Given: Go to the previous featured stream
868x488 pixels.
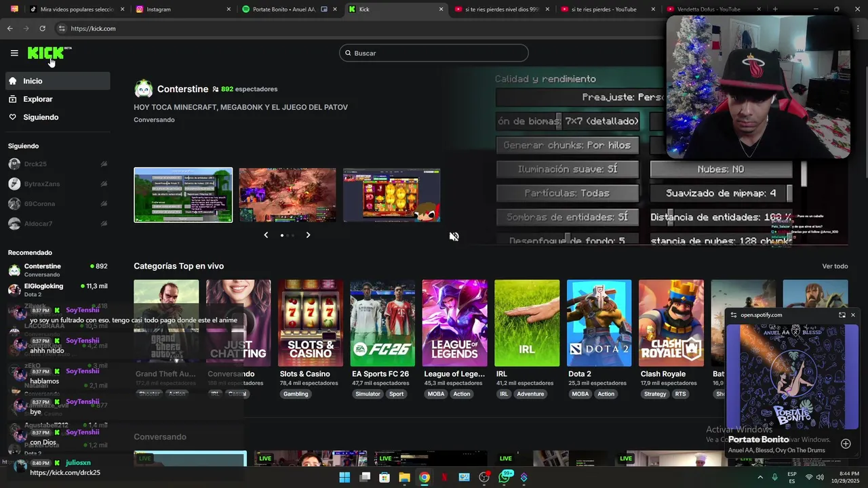Looking at the screenshot, I should (x=266, y=235).
